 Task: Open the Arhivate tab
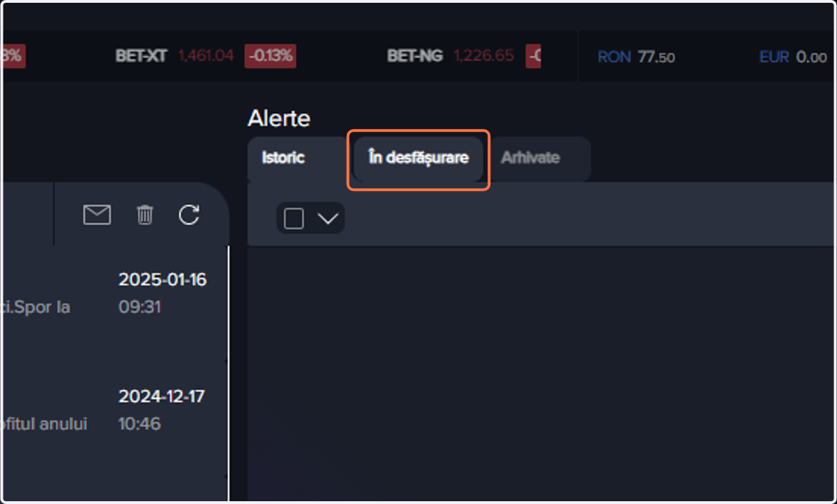pos(530,158)
